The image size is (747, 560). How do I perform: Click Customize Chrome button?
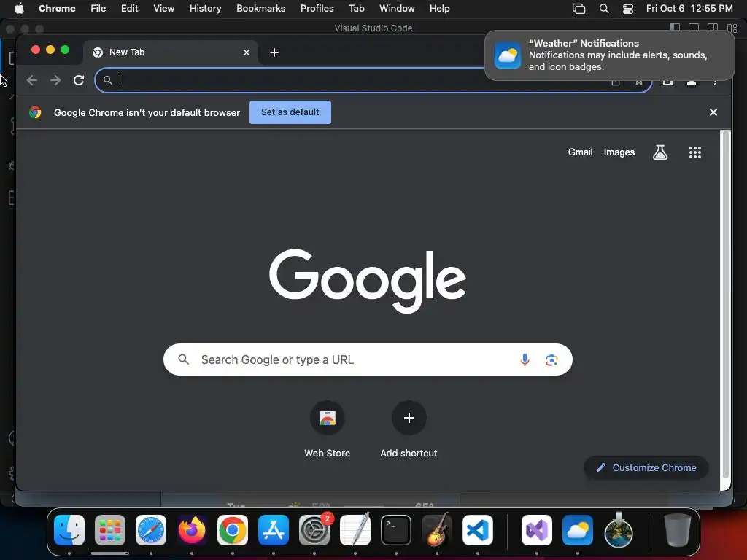(646, 467)
